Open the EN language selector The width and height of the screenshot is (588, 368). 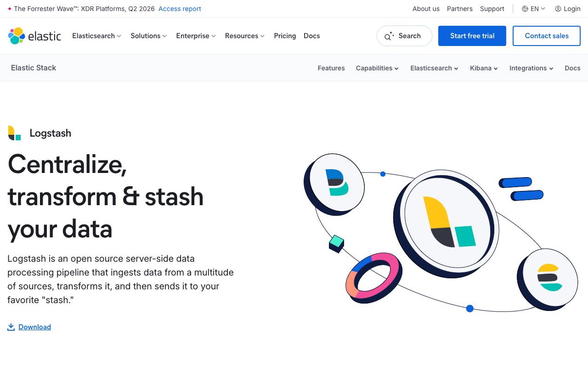click(533, 9)
